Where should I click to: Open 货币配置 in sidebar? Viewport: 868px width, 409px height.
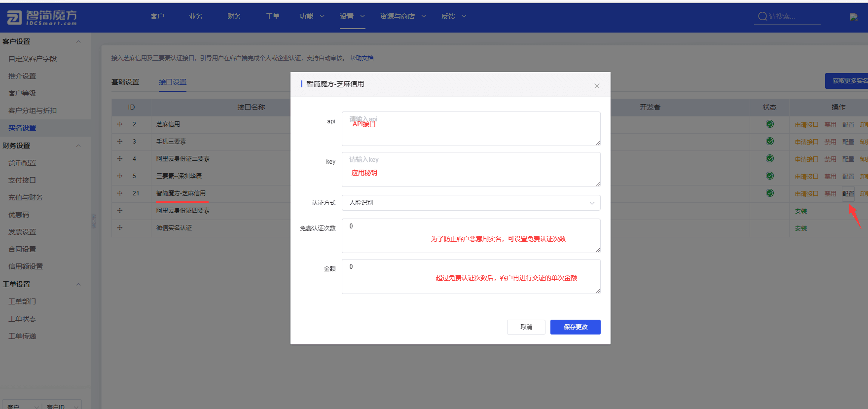[x=22, y=163]
